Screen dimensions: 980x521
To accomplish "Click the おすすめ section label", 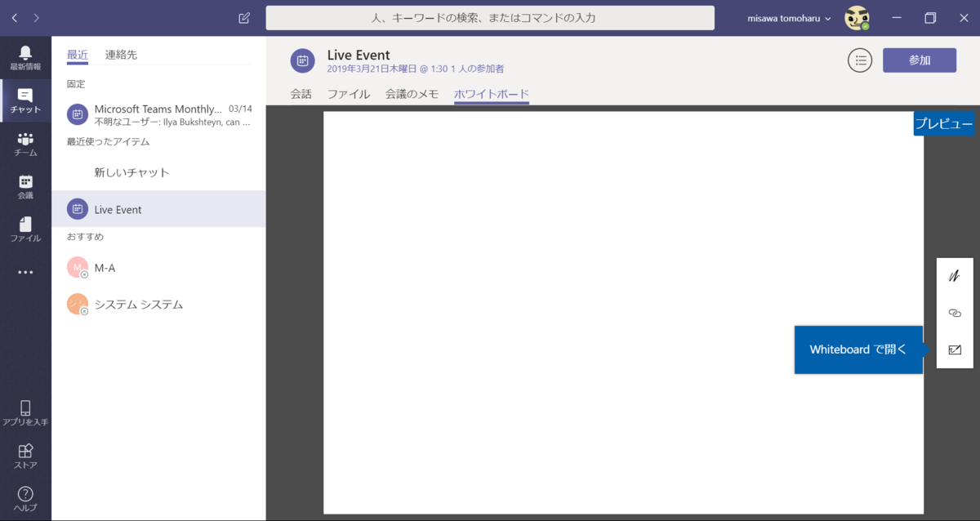I will coord(85,237).
